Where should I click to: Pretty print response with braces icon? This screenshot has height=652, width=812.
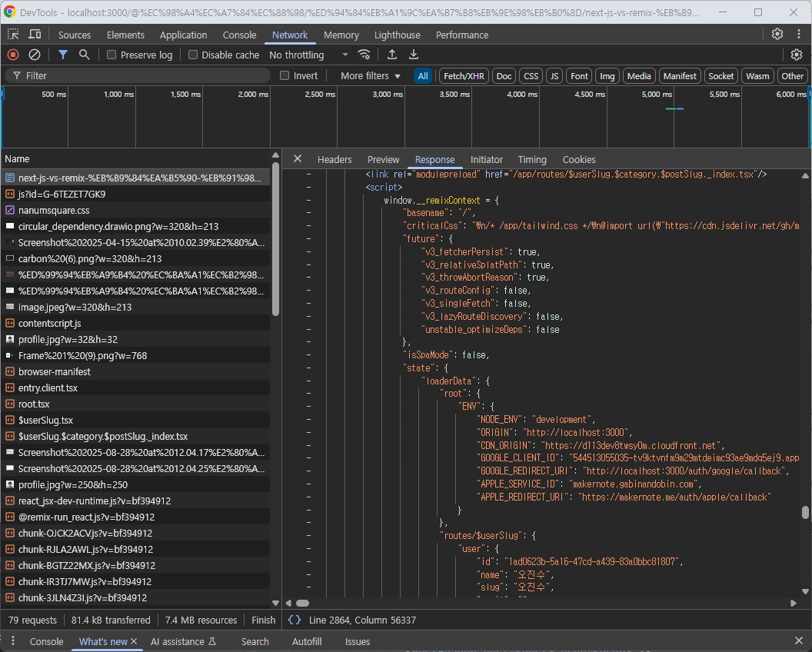tap(295, 620)
